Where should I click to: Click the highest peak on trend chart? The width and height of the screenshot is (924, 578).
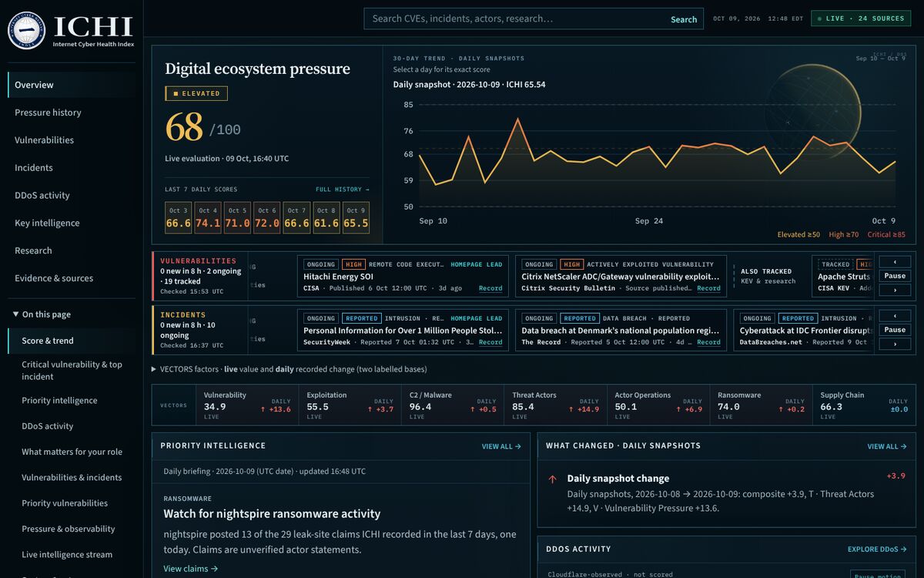pos(518,119)
